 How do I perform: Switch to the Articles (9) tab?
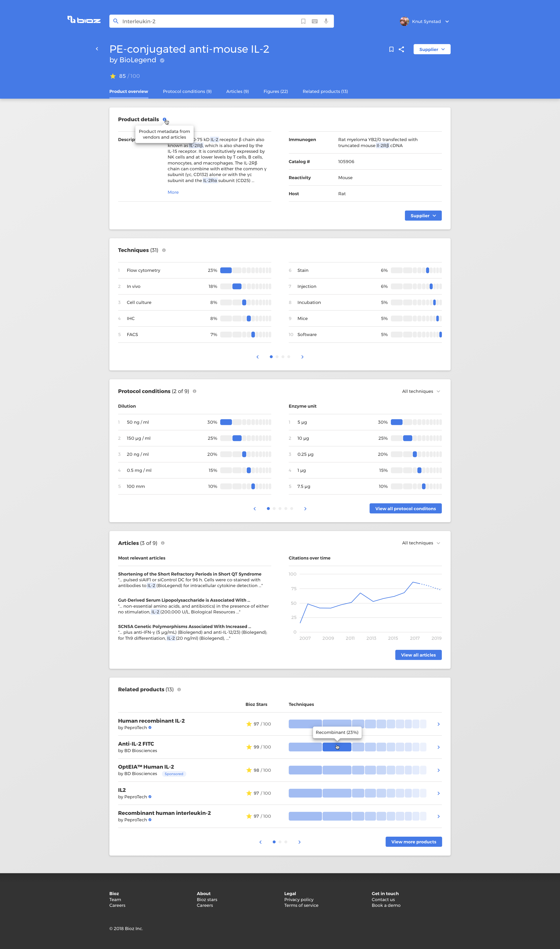(237, 91)
